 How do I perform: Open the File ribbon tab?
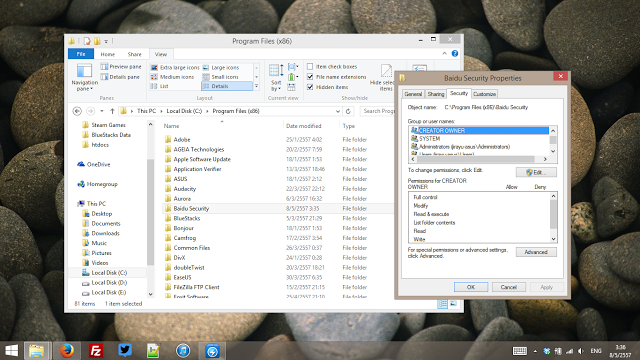pyautogui.click(x=81, y=54)
